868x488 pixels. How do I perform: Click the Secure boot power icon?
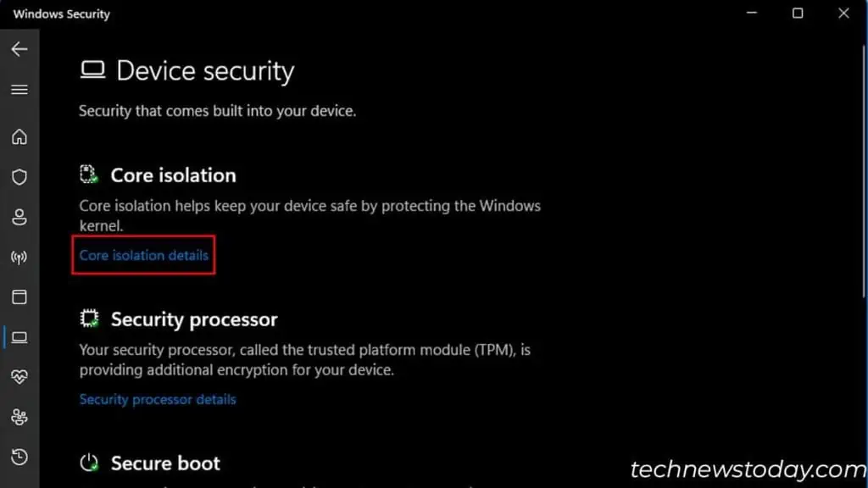(x=88, y=462)
